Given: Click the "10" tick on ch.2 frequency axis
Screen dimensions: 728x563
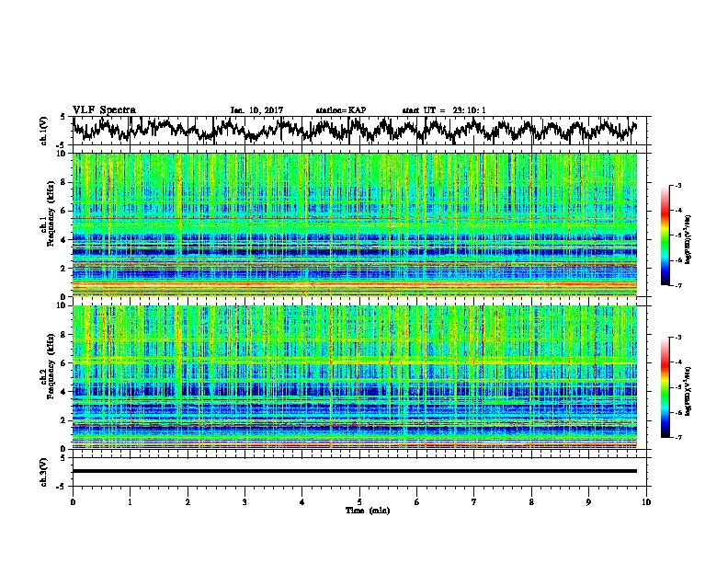Looking at the screenshot, I should click(x=63, y=305).
